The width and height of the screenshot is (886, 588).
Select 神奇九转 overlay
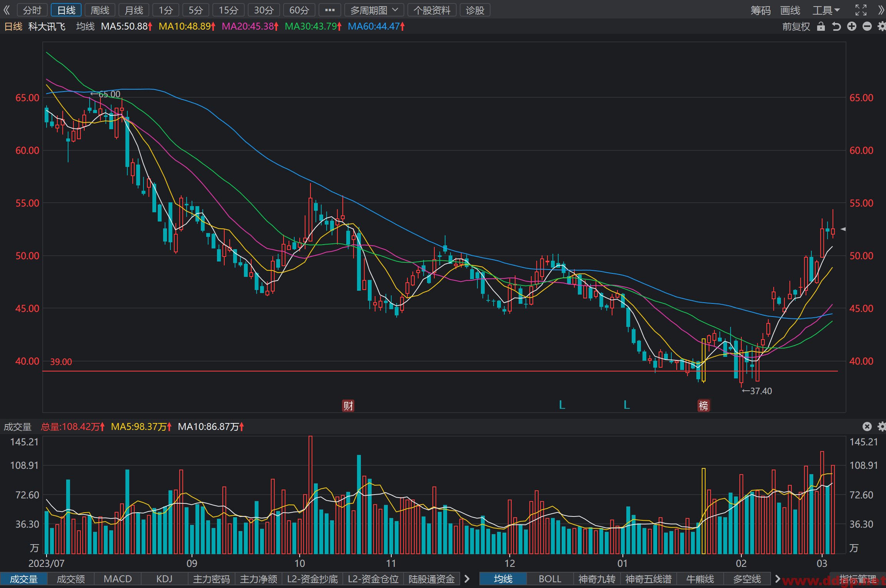(597, 579)
